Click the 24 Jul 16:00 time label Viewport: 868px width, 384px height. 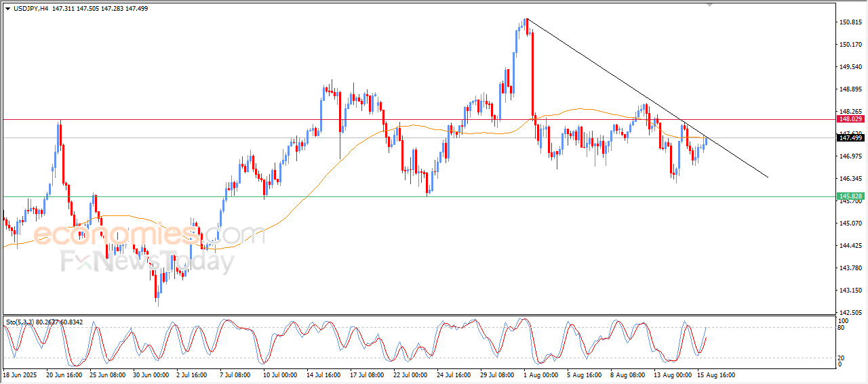point(455,375)
